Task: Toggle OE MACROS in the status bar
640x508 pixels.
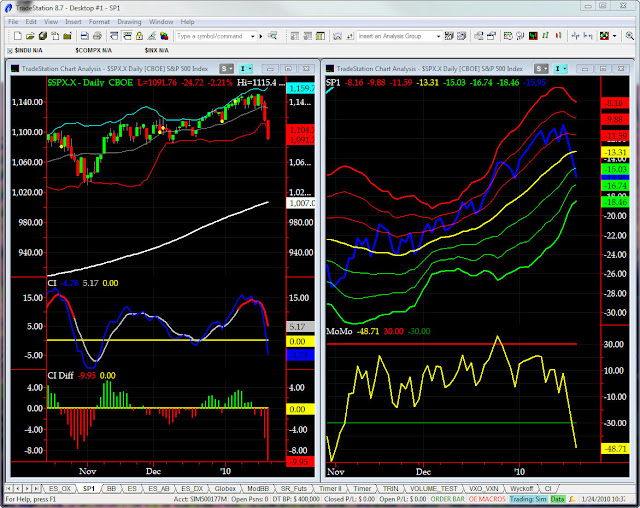Action: click(487, 499)
